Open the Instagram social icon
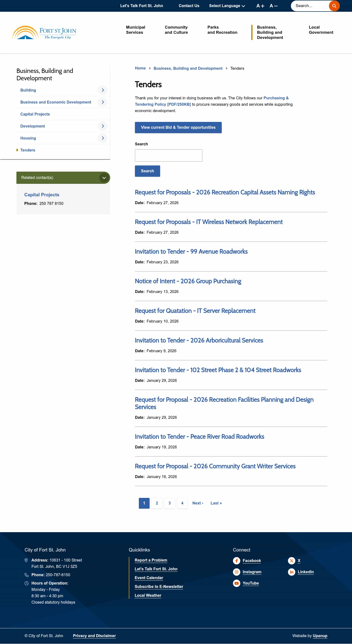 236,572
